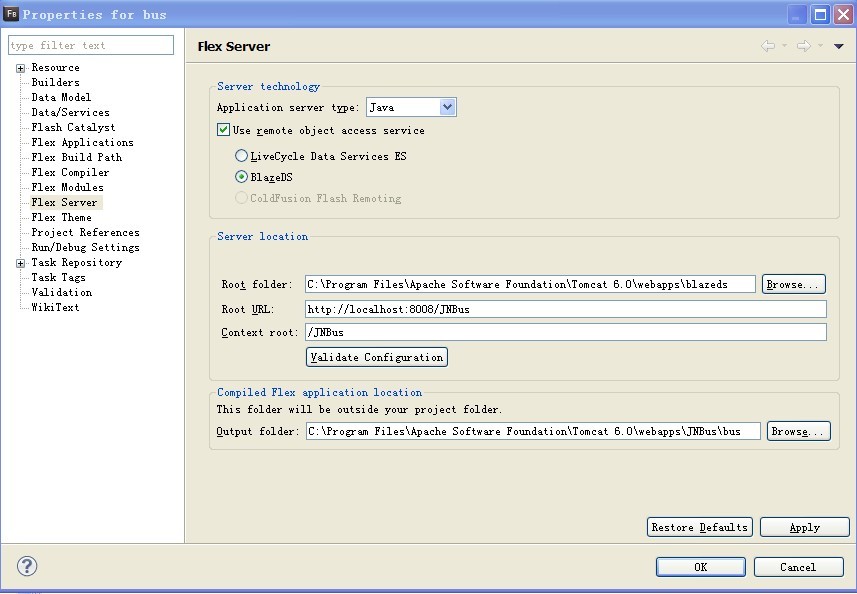Open Application server type dropdown

tap(447, 107)
